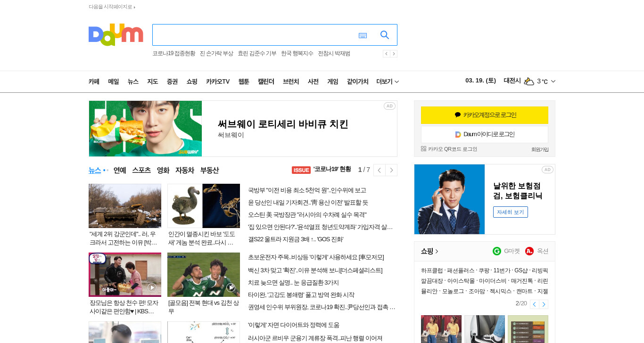Screen dimensions: 644x343
Task: Switch to the 영화 tab
Action: pos(163,170)
